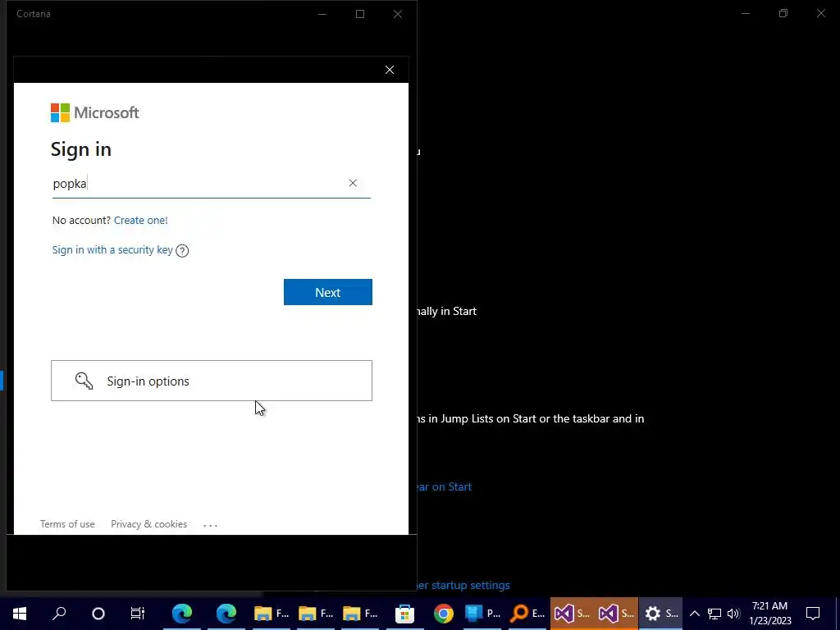Open Task View from the taskbar
The height and width of the screenshot is (630, 840).
click(138, 614)
